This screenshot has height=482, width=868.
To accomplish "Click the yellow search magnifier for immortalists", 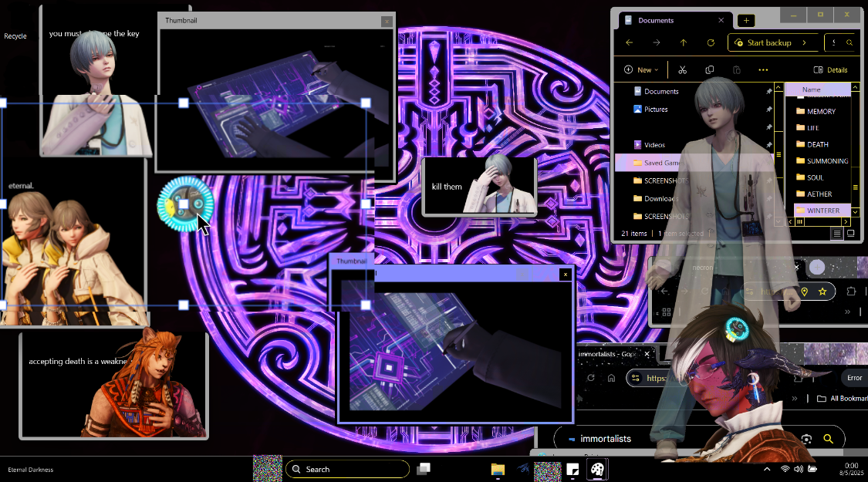I will (x=828, y=439).
